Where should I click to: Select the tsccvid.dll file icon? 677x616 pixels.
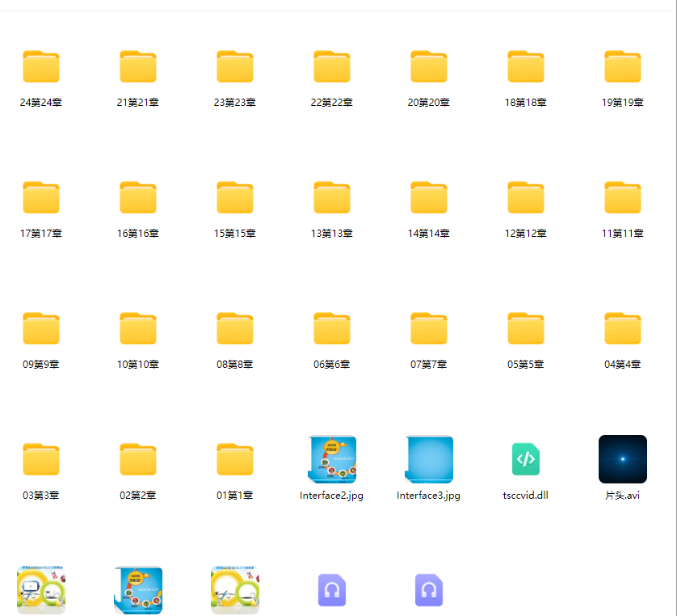click(526, 459)
